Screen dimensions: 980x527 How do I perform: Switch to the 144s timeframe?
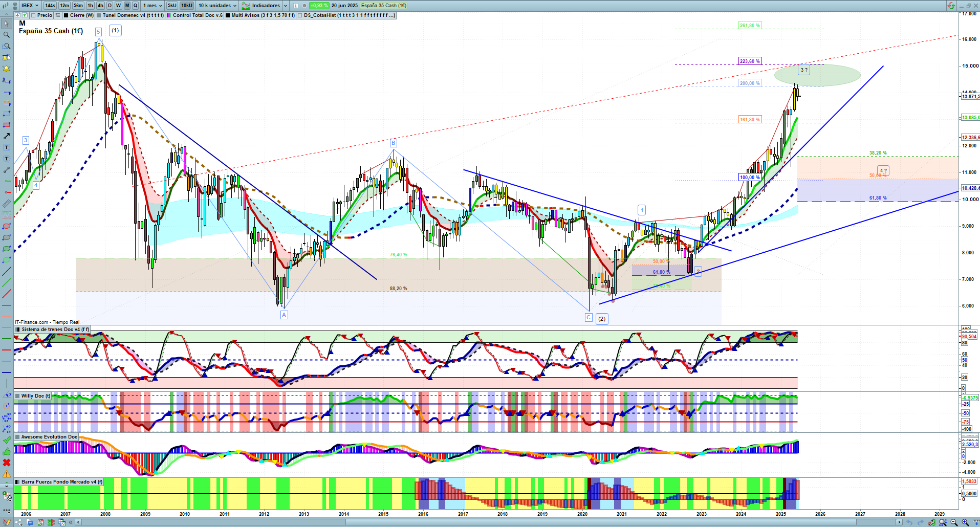50,6
